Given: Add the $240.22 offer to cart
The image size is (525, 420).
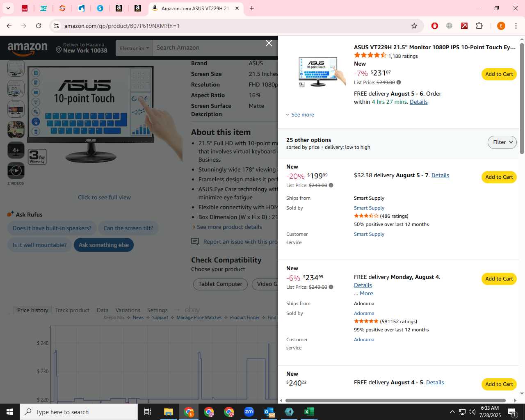Looking at the screenshot, I should 499,384.
